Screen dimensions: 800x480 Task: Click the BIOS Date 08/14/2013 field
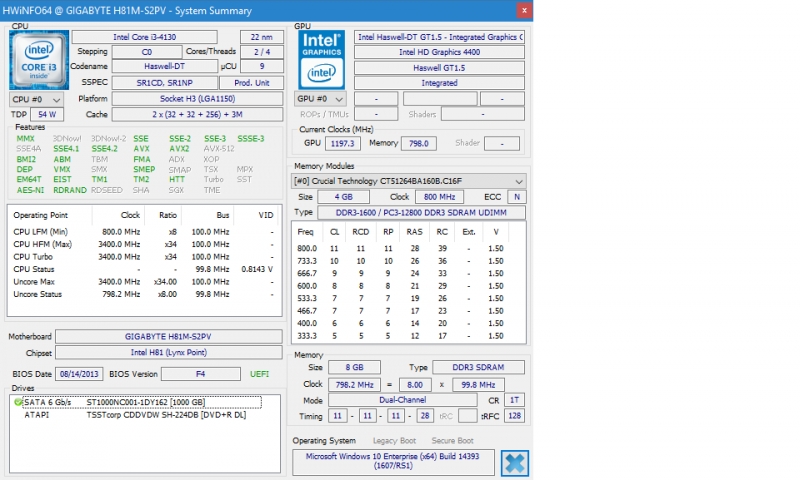79,374
